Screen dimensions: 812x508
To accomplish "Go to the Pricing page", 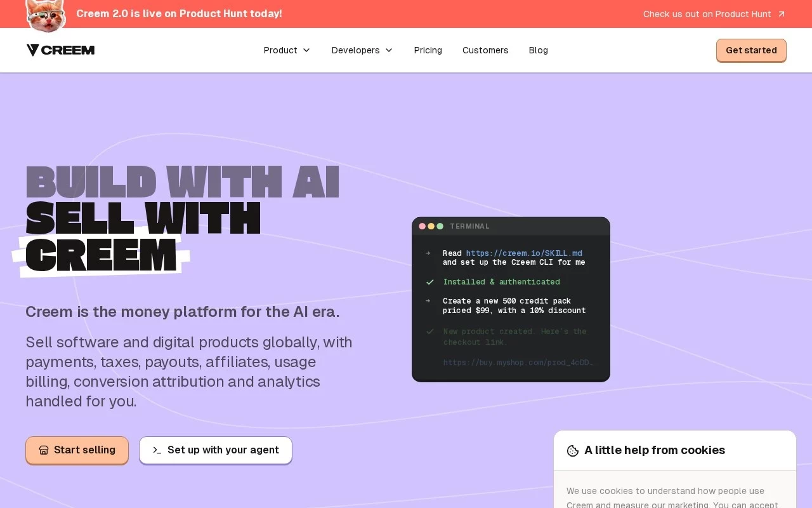I will click(x=428, y=50).
